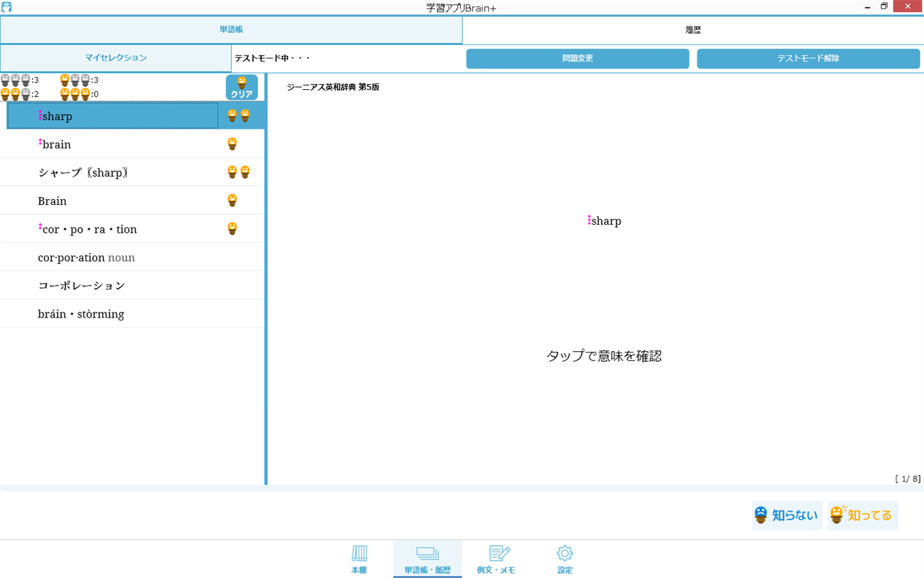Viewport: 924px width, 578px height.
Task: Click the lightbulb icons beside sharp entry
Action: (x=239, y=116)
